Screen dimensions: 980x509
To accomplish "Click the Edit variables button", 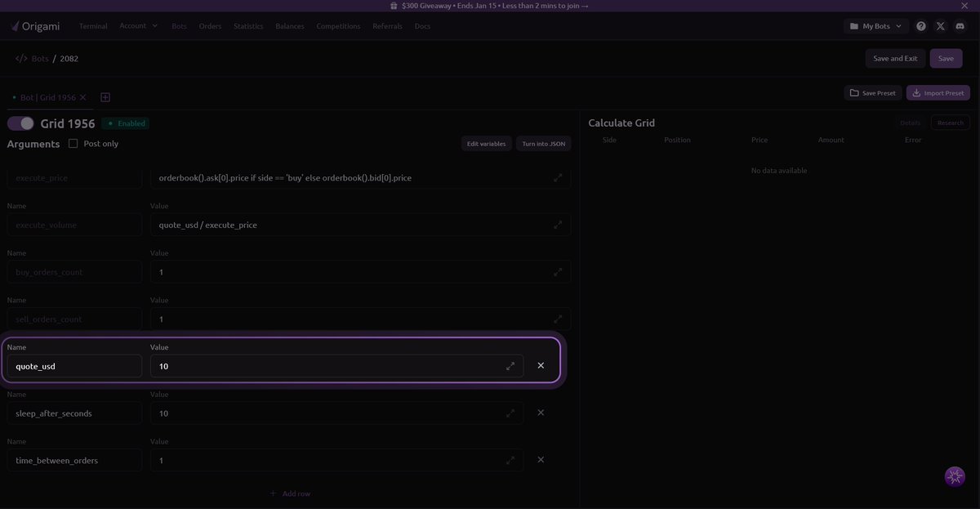I will click(x=486, y=144).
